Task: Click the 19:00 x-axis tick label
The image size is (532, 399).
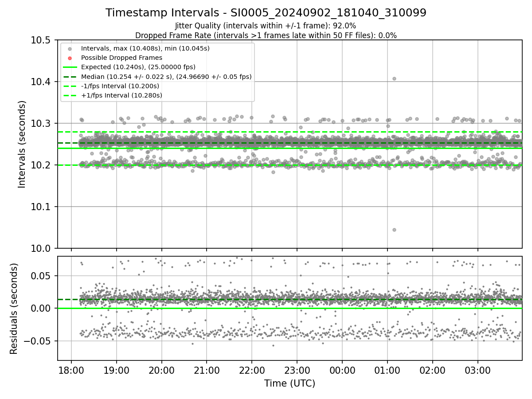Action: click(117, 369)
